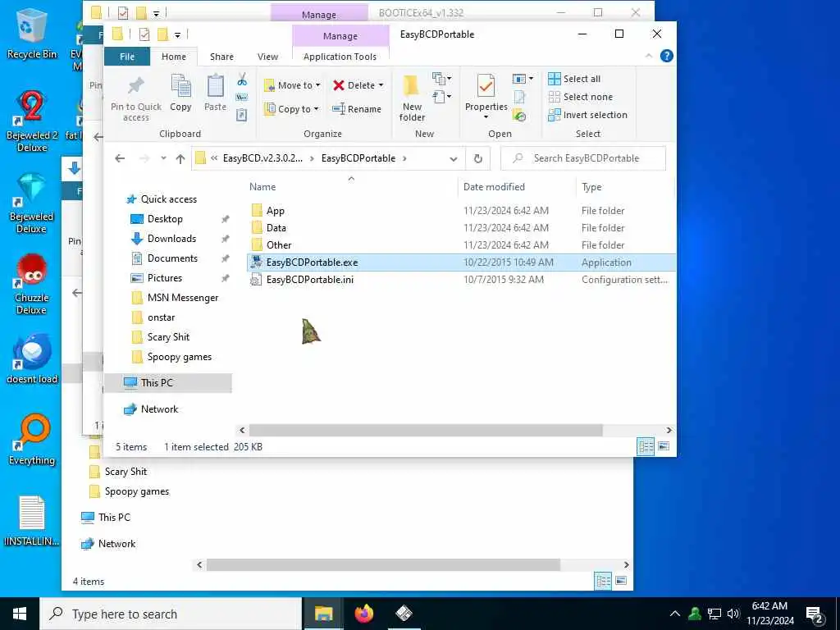Select the App folder
The image size is (840, 630).
click(276, 211)
